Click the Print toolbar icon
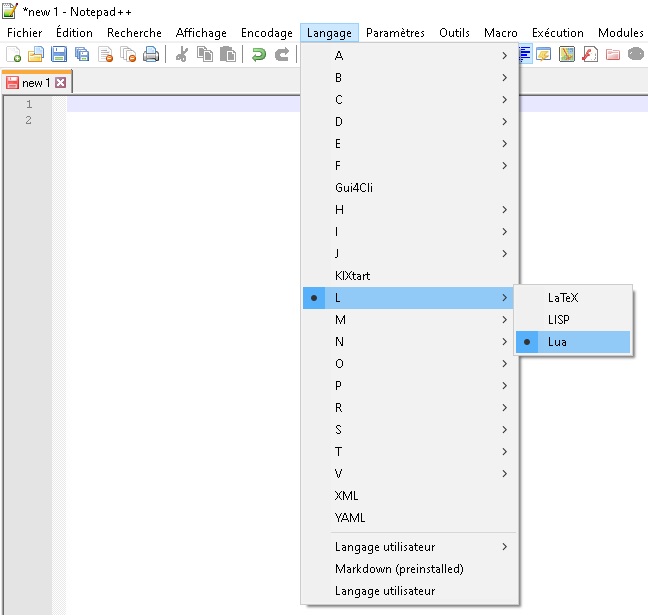648x615 pixels. coord(151,54)
